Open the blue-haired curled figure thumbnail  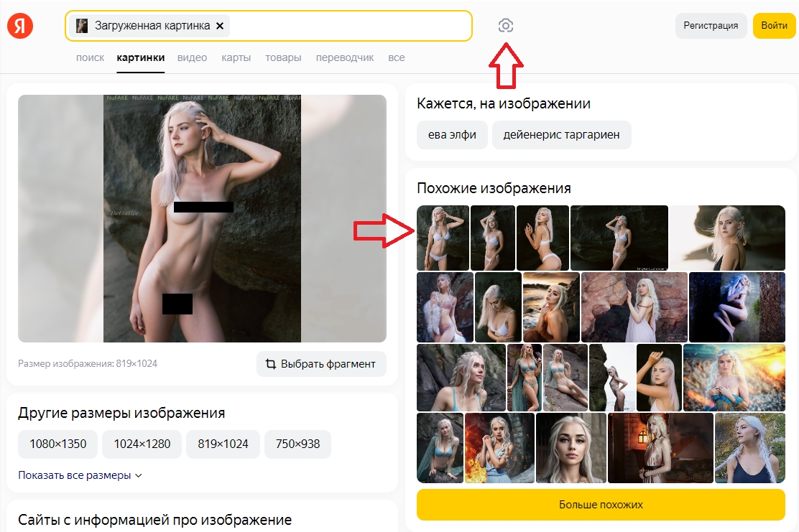click(736, 307)
